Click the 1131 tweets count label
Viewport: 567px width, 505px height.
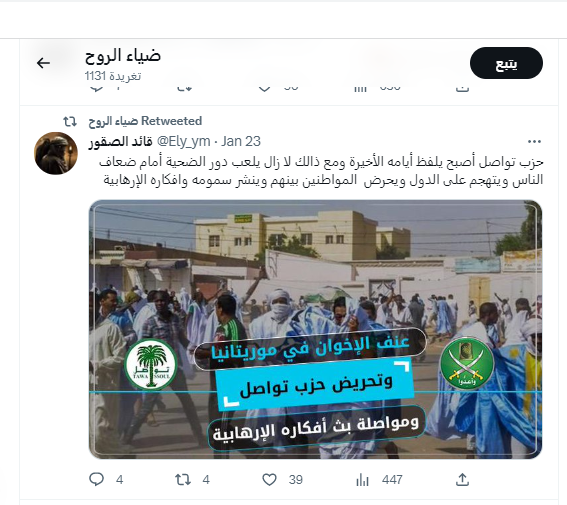113,76
